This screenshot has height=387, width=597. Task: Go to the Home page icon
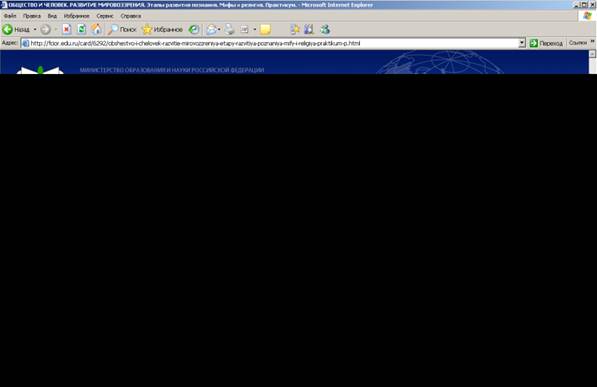pyautogui.click(x=96, y=29)
